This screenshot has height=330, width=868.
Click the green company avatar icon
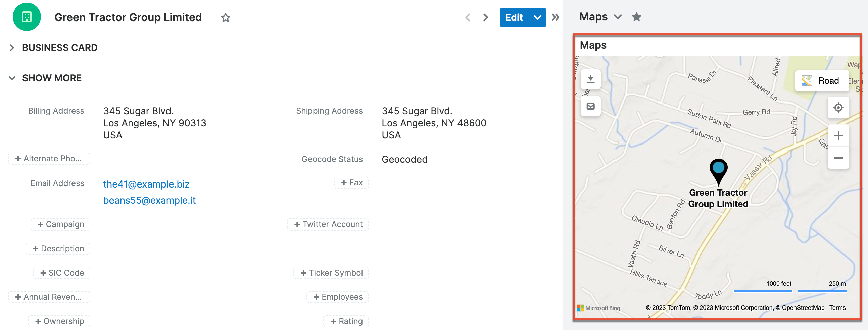point(27,16)
